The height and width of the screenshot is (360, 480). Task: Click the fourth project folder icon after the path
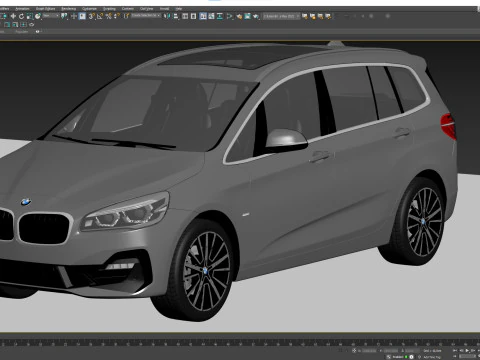[328, 16]
